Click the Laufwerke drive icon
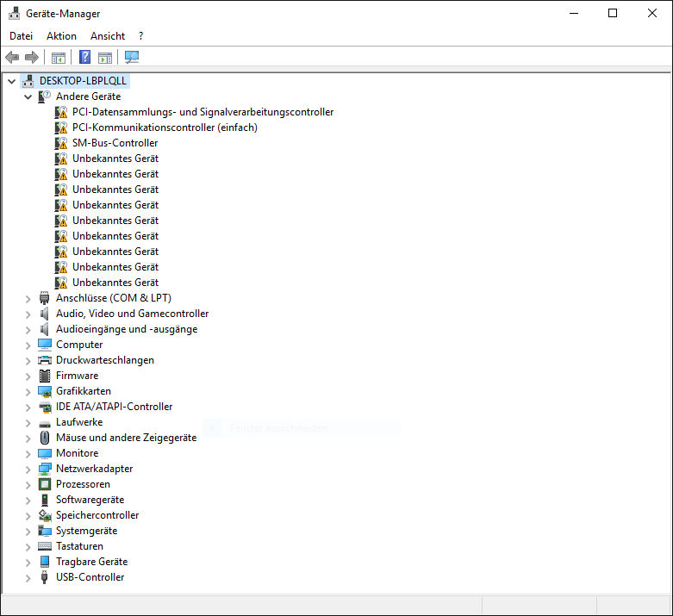 [x=45, y=424]
